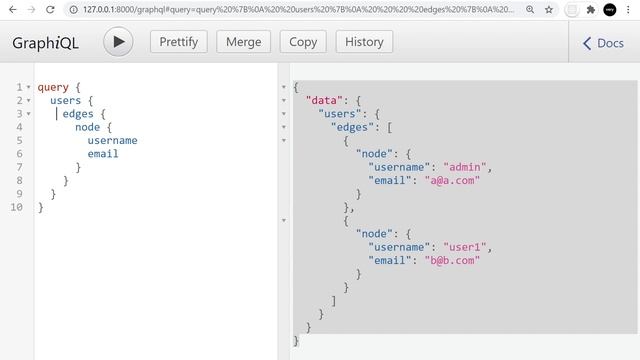
Task: Collapse the query block on line 1
Action: [29, 87]
